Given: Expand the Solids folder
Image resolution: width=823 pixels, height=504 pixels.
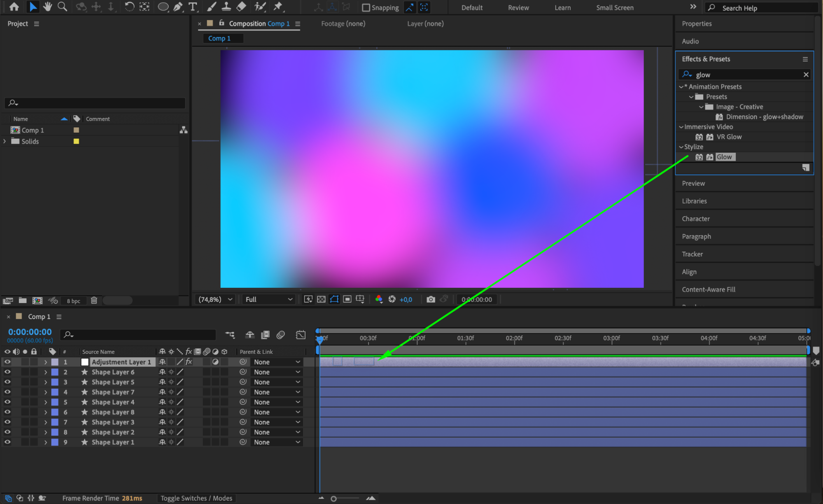Looking at the screenshot, I should [x=5, y=141].
